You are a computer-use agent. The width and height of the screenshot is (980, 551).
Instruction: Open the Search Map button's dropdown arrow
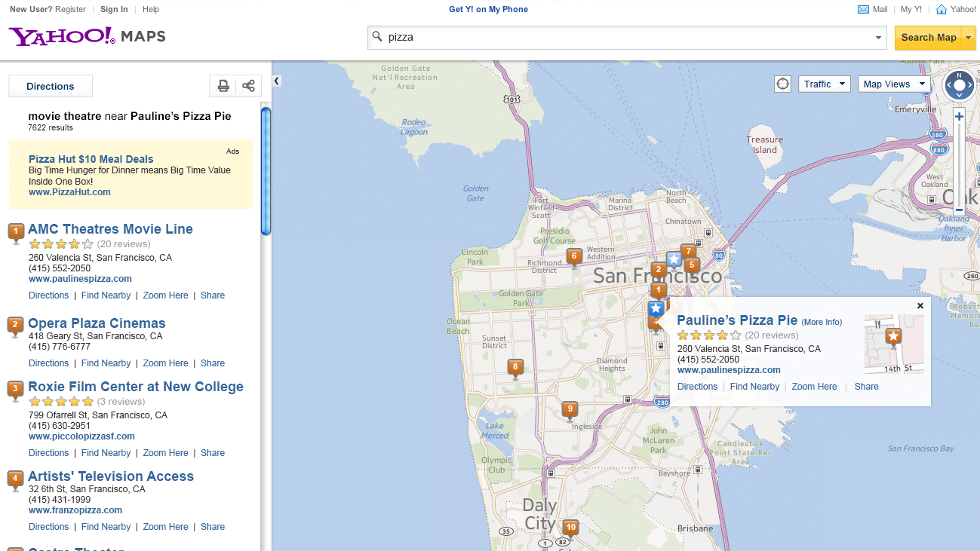(x=969, y=38)
